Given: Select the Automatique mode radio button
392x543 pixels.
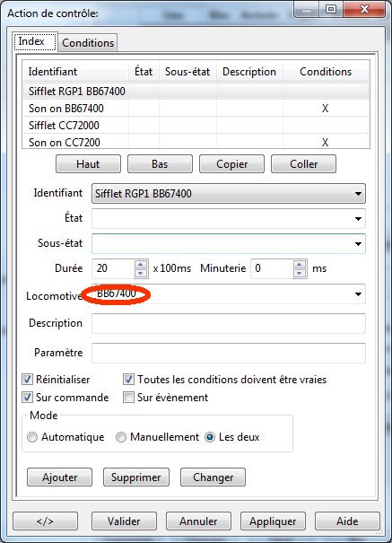Looking at the screenshot, I should click(x=32, y=437).
